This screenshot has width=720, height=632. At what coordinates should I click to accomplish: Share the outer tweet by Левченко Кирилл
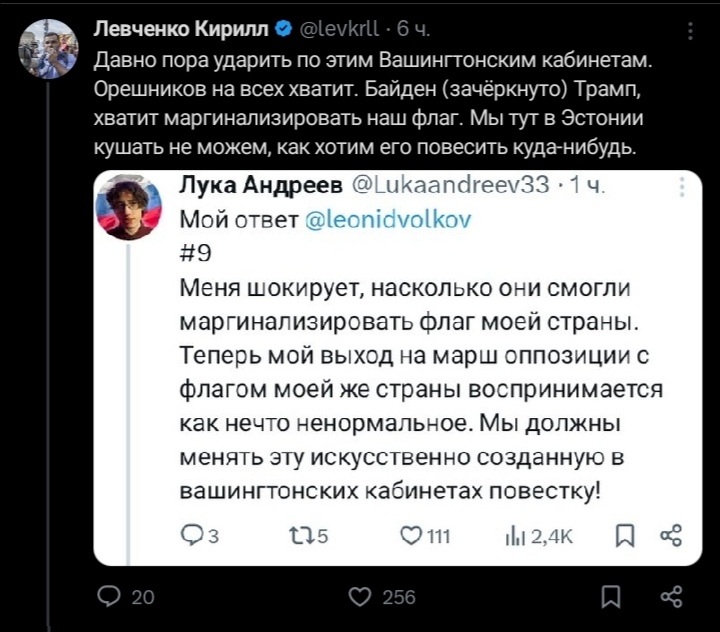[671, 597]
